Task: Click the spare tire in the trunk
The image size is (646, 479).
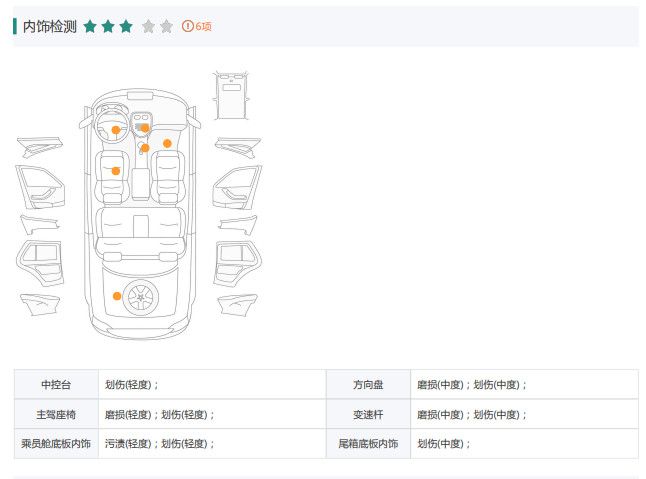Action: click(142, 294)
